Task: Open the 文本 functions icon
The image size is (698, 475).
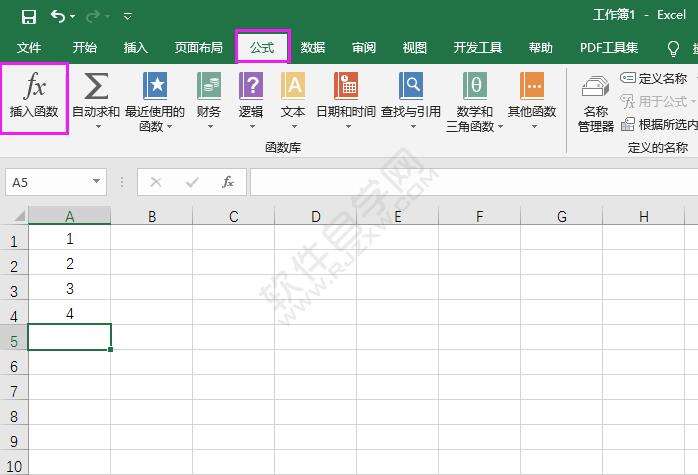Action: pyautogui.click(x=293, y=86)
